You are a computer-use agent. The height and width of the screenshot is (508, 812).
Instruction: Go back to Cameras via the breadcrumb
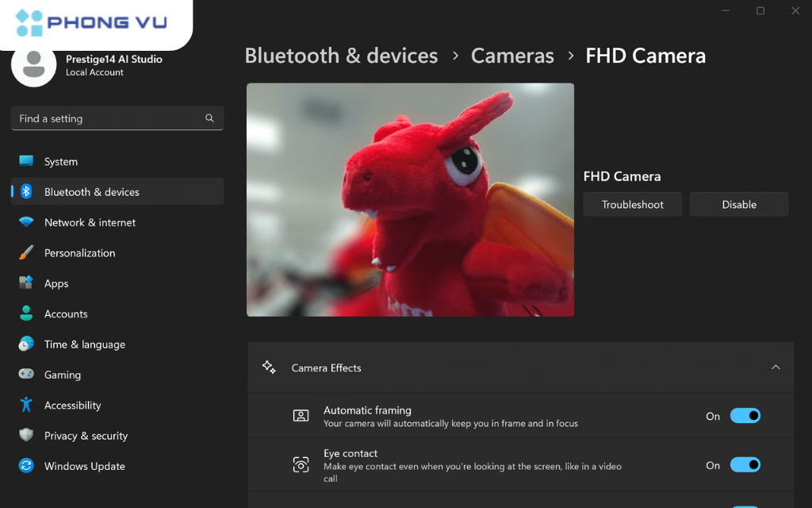coord(511,56)
